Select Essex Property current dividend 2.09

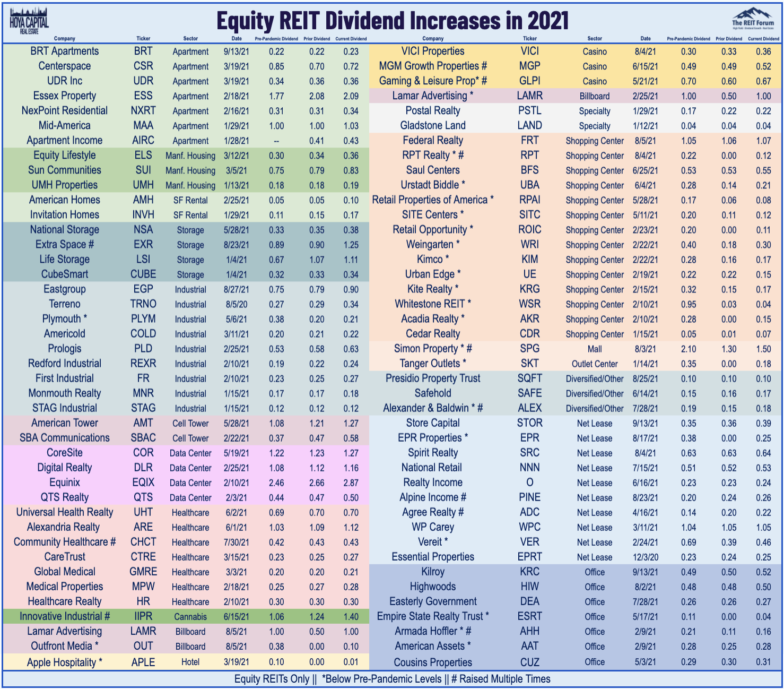coord(351,96)
